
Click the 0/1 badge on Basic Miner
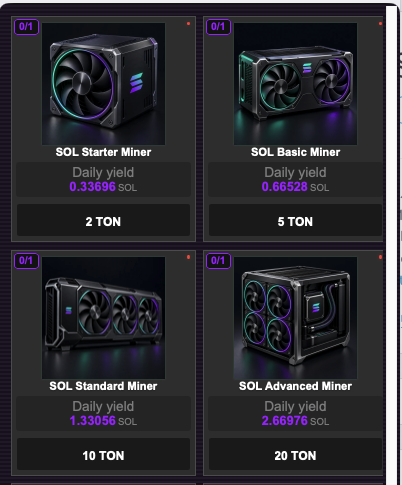pos(218,27)
